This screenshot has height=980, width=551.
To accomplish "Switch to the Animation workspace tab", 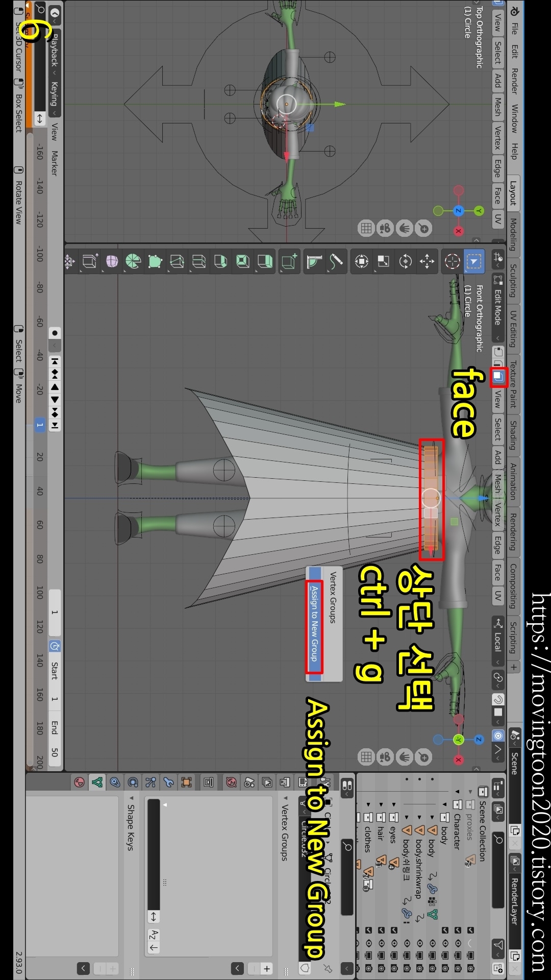I will (x=514, y=481).
